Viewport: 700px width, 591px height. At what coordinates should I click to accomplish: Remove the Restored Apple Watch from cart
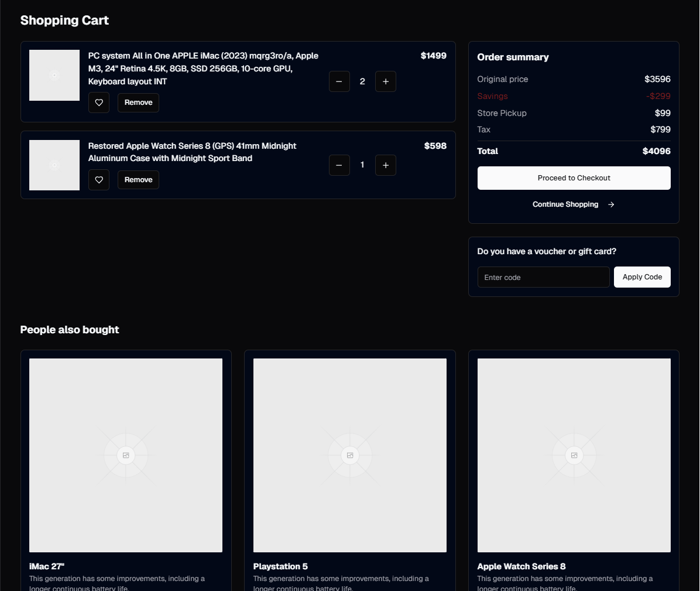[138, 180]
